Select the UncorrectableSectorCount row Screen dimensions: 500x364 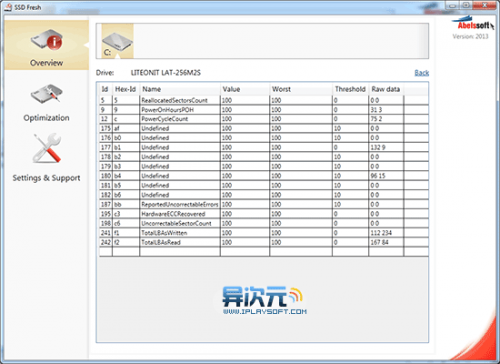[264, 223]
